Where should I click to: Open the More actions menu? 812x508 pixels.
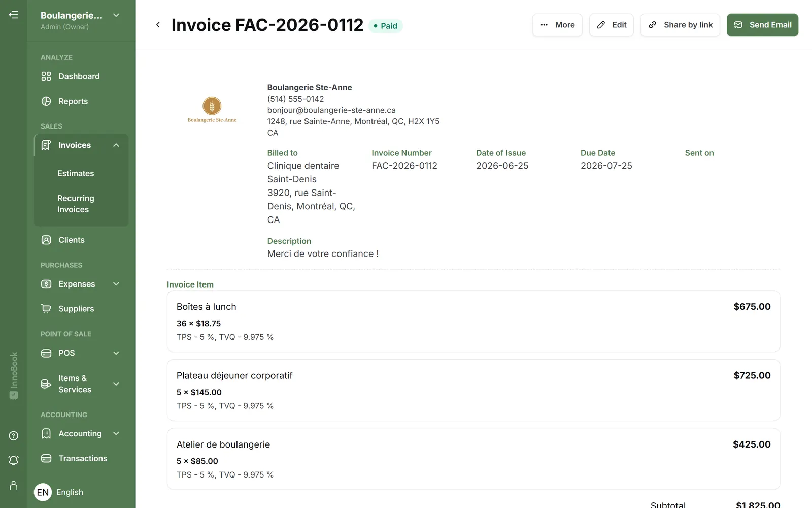point(557,25)
